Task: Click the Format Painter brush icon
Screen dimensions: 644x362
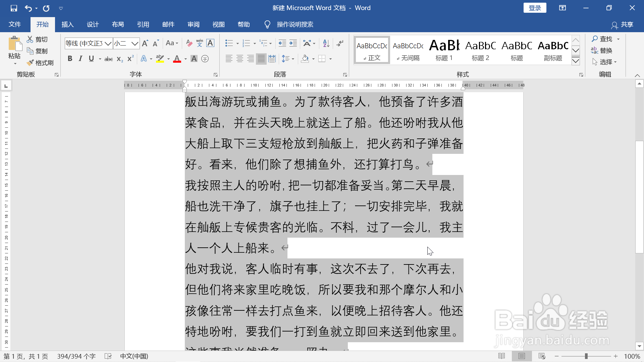Action: tap(31, 63)
